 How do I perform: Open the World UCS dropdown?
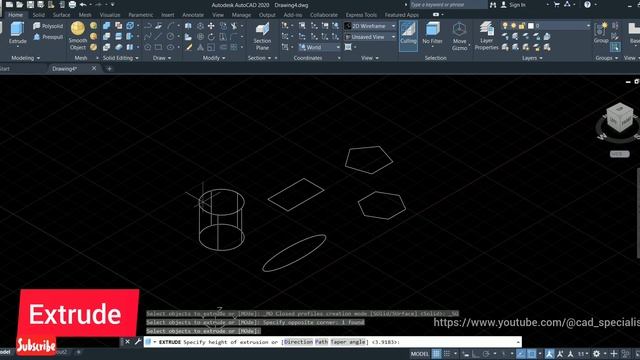click(319, 47)
